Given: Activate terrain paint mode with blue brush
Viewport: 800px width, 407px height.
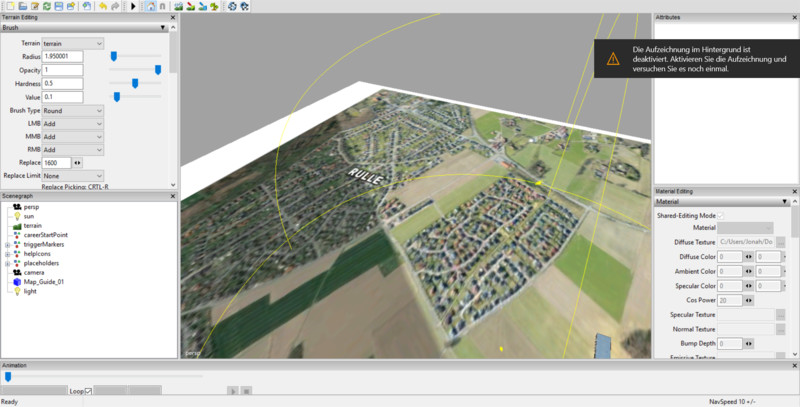Looking at the screenshot, I should (203, 6).
